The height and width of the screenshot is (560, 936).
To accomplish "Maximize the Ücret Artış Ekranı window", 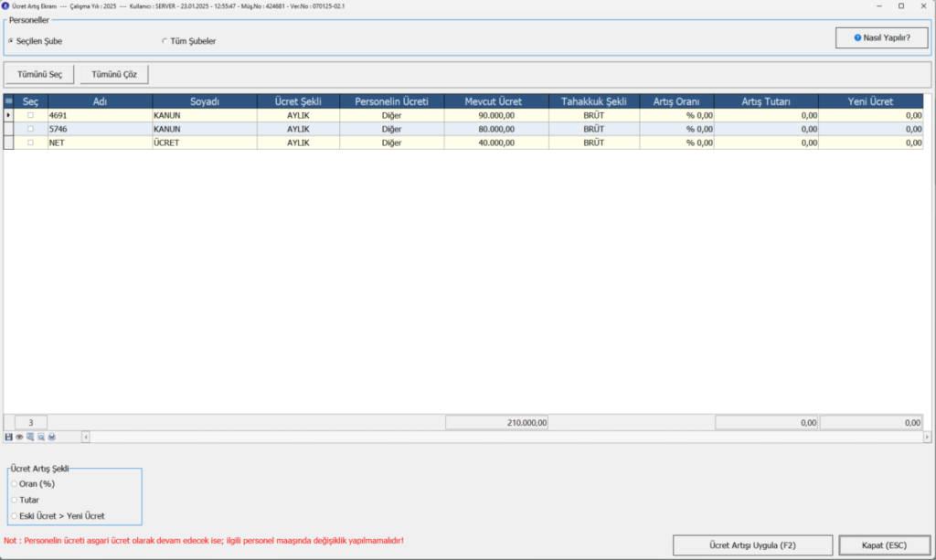I will (x=900, y=6).
